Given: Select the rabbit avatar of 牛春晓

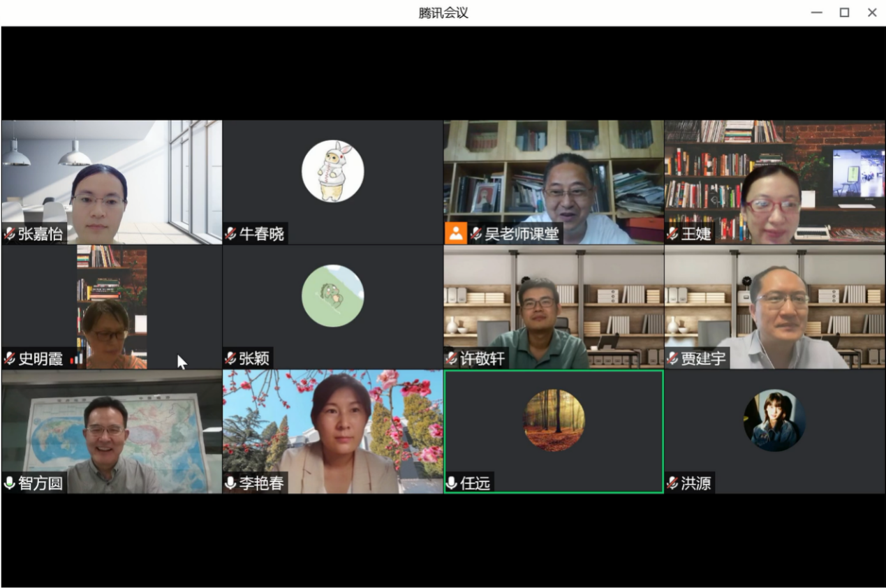Looking at the screenshot, I should [332, 172].
